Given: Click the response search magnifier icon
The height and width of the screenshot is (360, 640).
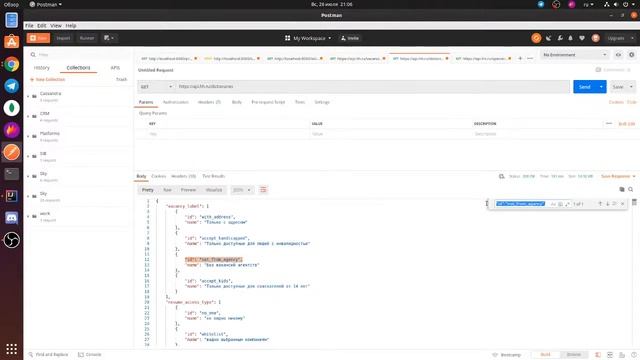Looking at the screenshot, I should (631, 189).
